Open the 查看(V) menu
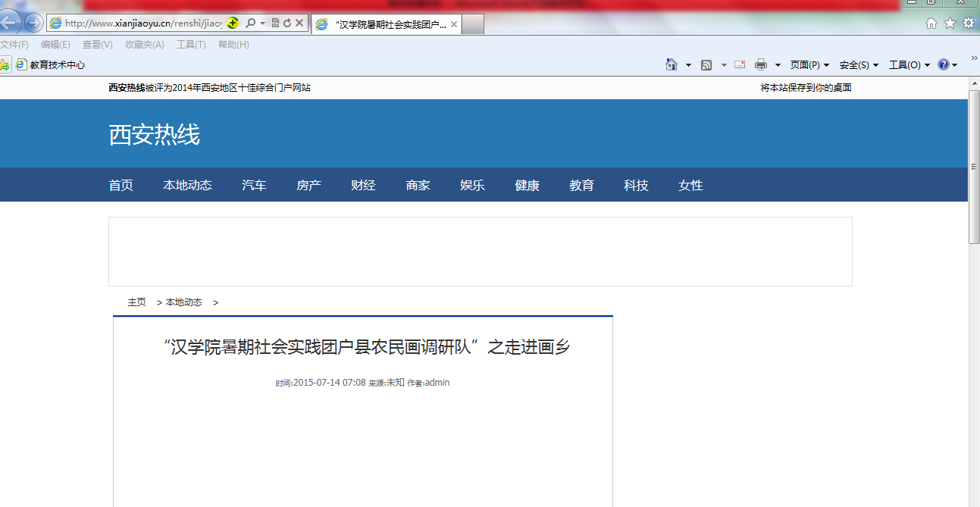The height and width of the screenshot is (507, 980). coord(98,45)
